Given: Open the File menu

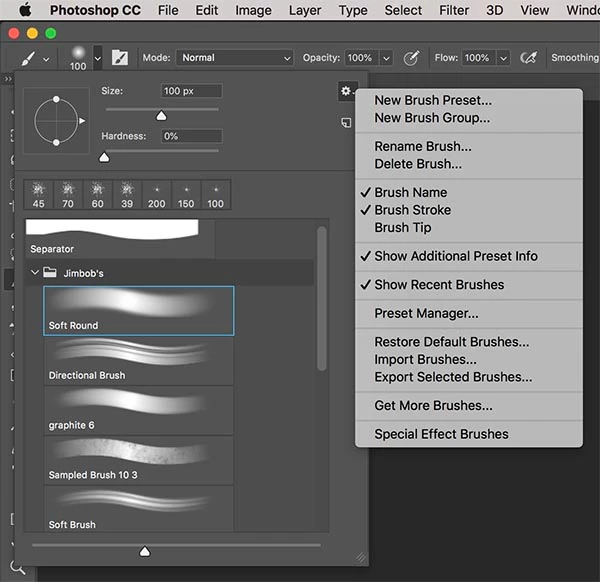Looking at the screenshot, I should point(168,10).
